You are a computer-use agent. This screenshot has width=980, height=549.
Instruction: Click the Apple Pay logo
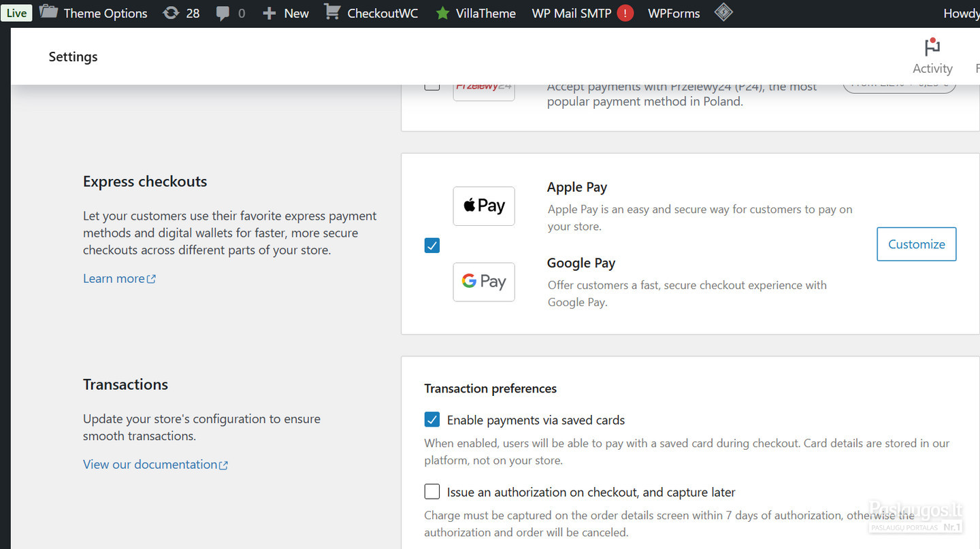tap(484, 206)
